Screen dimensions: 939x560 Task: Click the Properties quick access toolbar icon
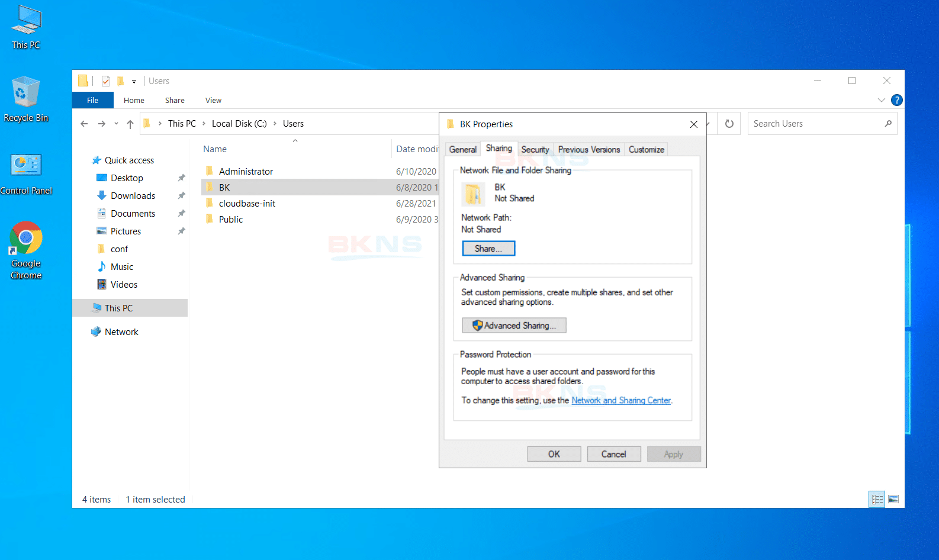coord(105,81)
